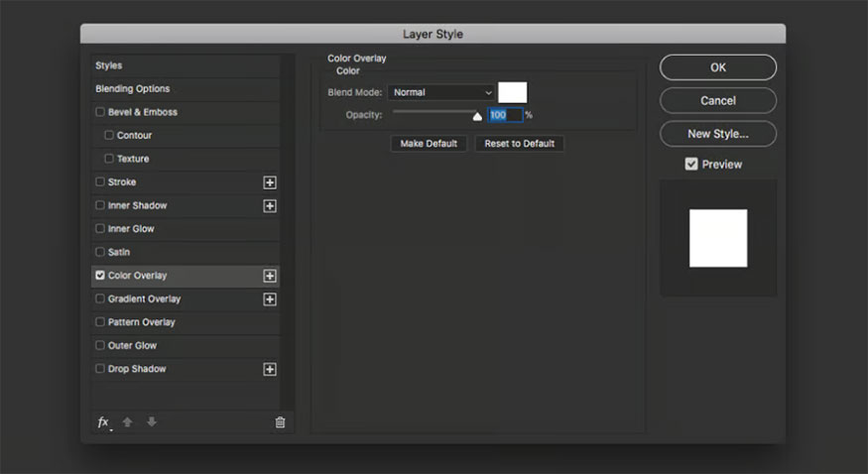Enable the Bevel & Emboss checkbox
This screenshot has height=474, width=868.
coord(99,112)
